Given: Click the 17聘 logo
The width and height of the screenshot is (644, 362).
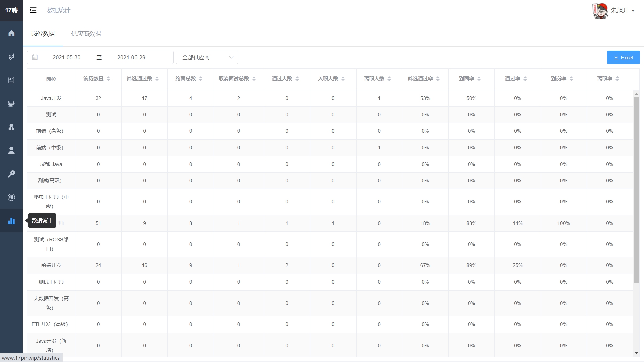Looking at the screenshot, I should (x=11, y=10).
